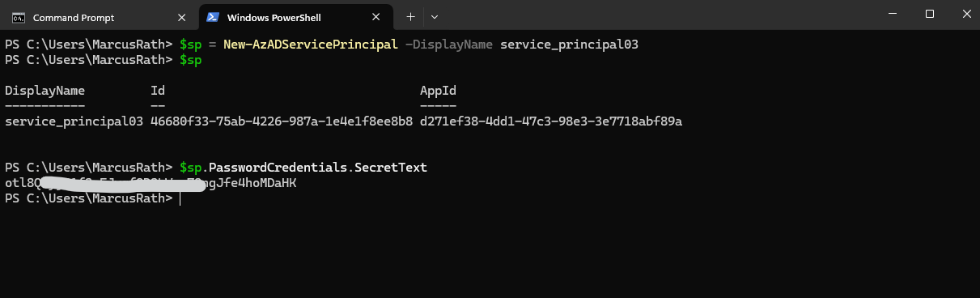Close the terminal window
This screenshot has height=298, width=980.
point(964,14)
